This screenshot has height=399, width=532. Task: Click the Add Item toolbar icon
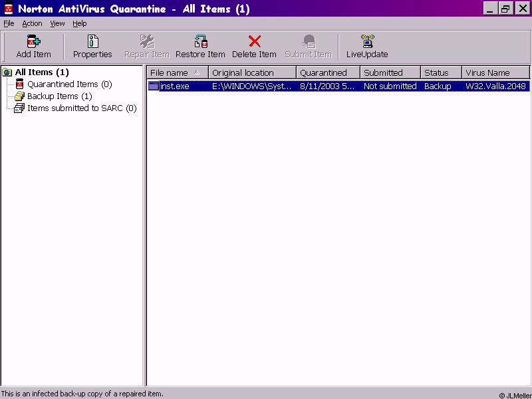pyautogui.click(x=33, y=42)
